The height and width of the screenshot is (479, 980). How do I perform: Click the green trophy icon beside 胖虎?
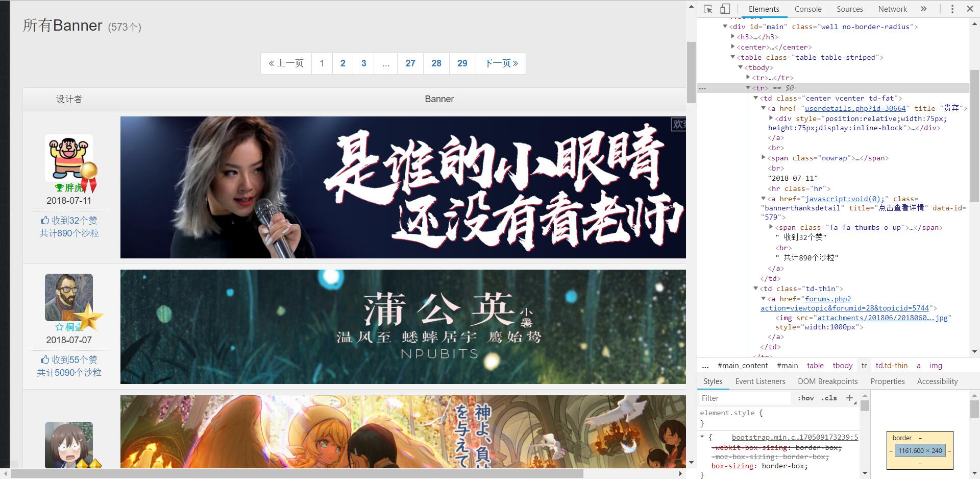pos(59,188)
